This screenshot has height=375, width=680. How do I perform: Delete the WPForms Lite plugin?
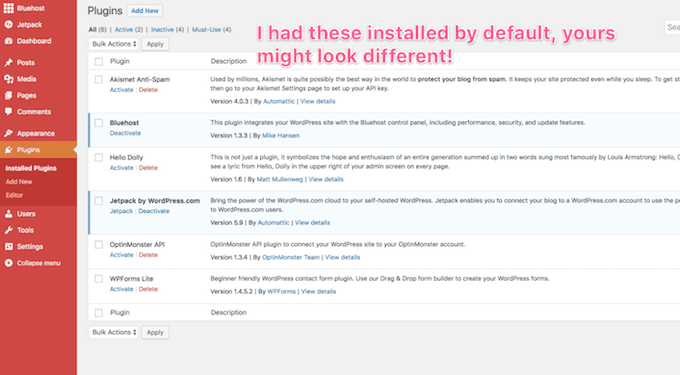(148, 289)
